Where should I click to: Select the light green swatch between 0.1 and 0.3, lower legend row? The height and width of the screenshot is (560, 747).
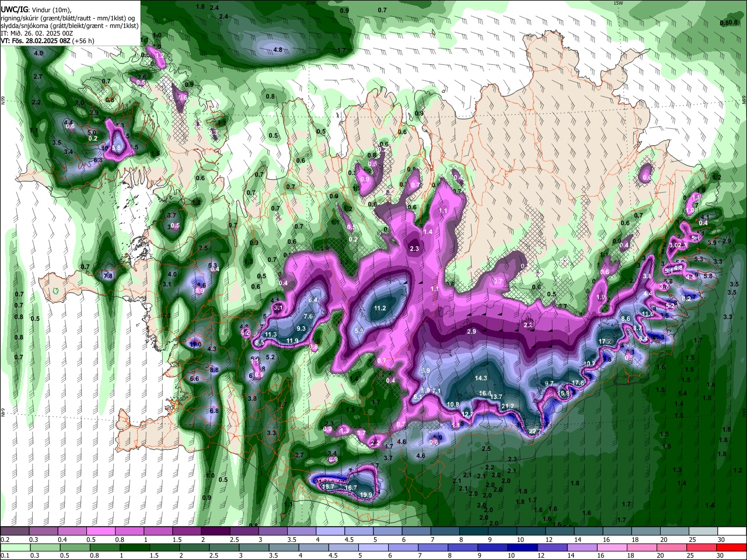[15, 548]
